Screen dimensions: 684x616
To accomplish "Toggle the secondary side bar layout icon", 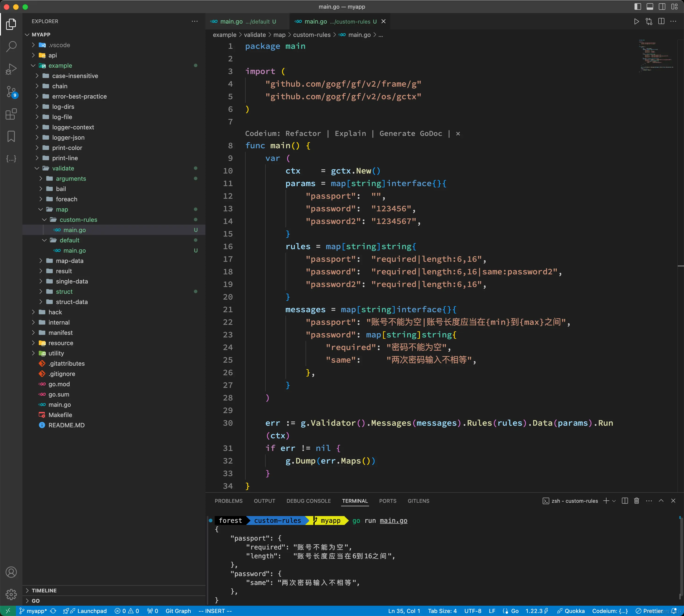I will click(662, 7).
